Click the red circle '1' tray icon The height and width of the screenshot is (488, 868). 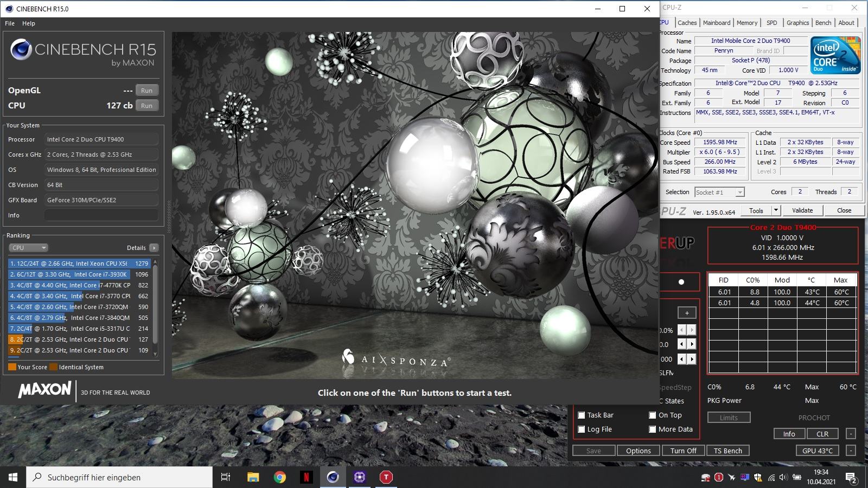(x=719, y=478)
